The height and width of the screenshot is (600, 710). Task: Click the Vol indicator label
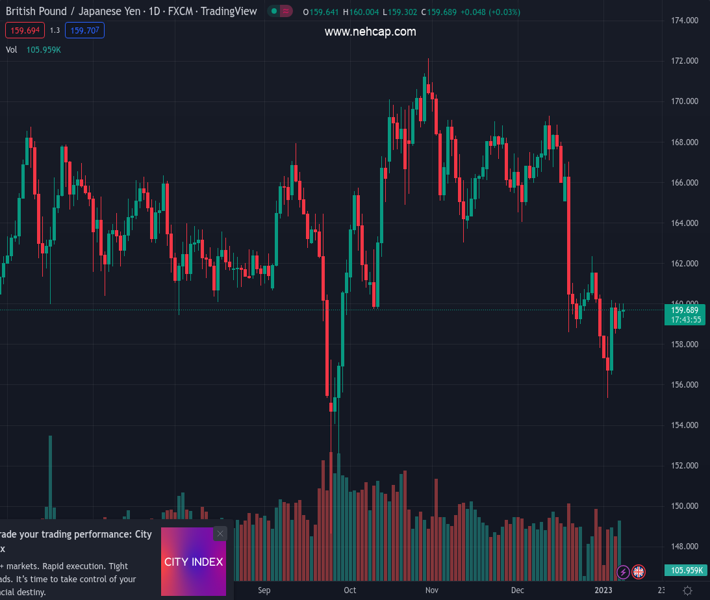click(12, 49)
